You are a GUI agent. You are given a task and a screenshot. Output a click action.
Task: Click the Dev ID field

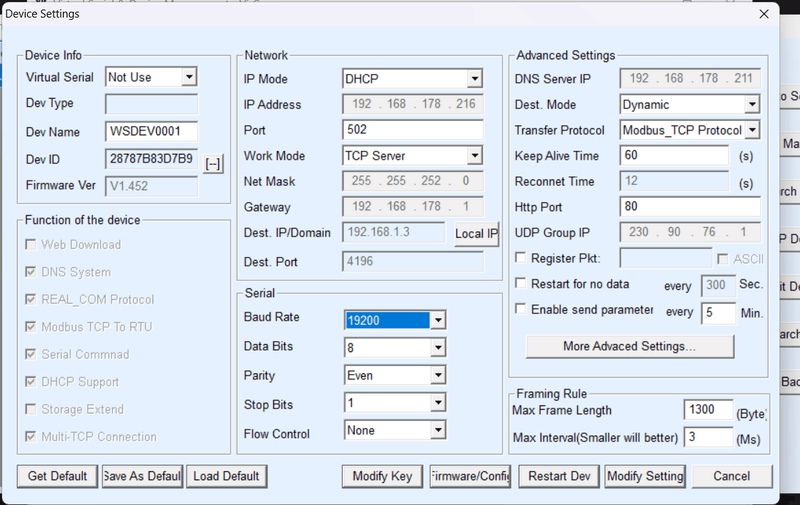[x=152, y=159]
